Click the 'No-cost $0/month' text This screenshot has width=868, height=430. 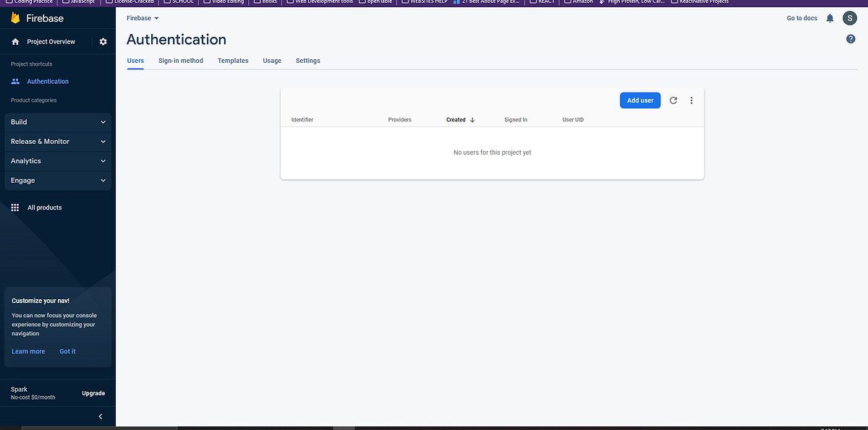click(x=33, y=398)
